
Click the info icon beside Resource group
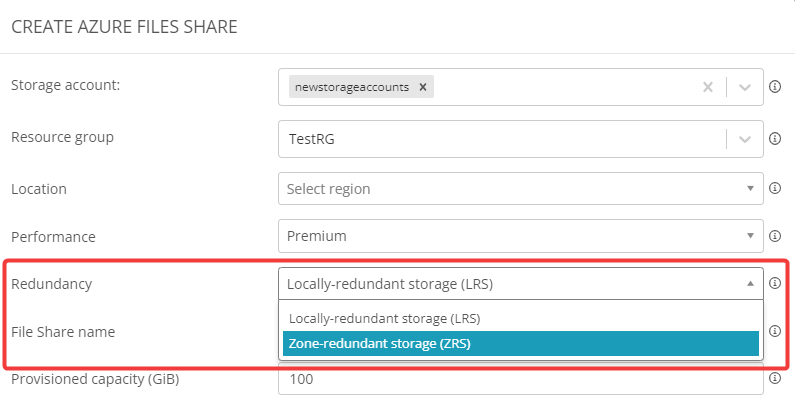[774, 139]
